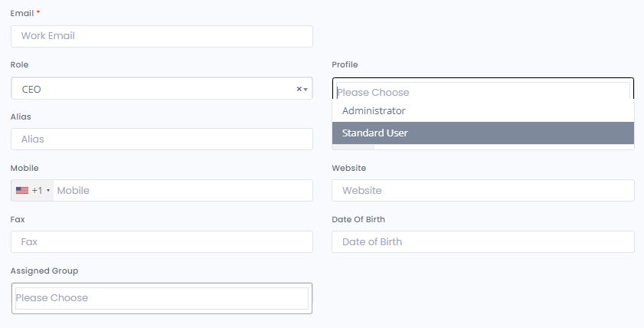Click the Date Of Birth label

358,219
